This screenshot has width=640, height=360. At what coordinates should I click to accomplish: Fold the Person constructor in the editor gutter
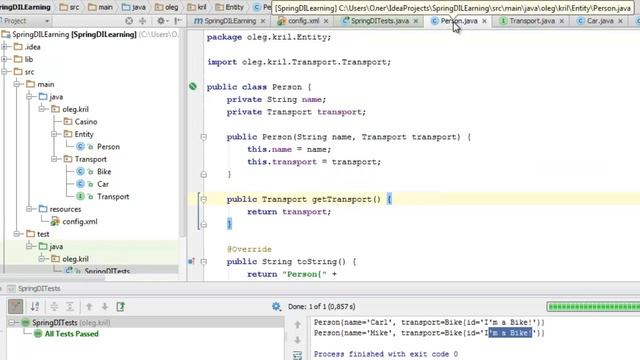204,137
